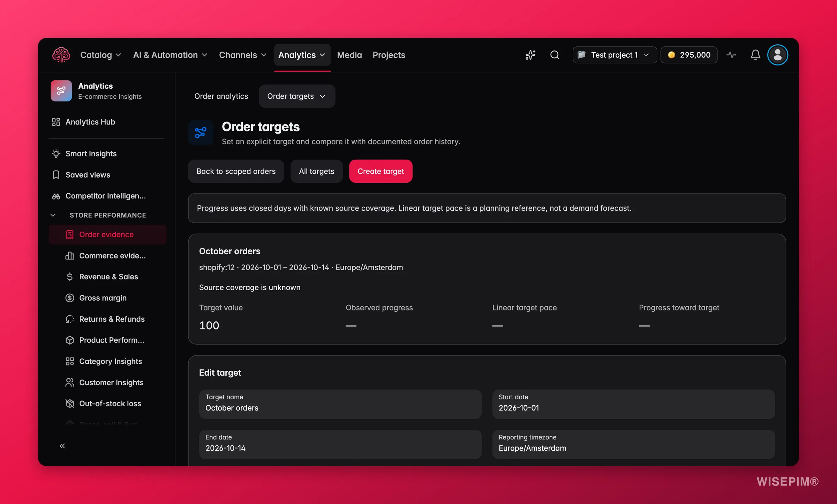
Task: Open the notifications bell
Action: 755,55
